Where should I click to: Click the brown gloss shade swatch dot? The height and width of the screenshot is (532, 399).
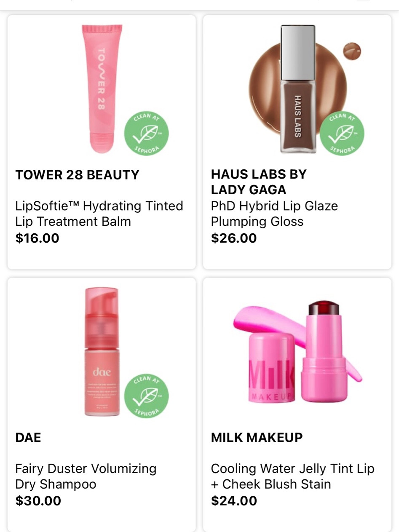(352, 51)
